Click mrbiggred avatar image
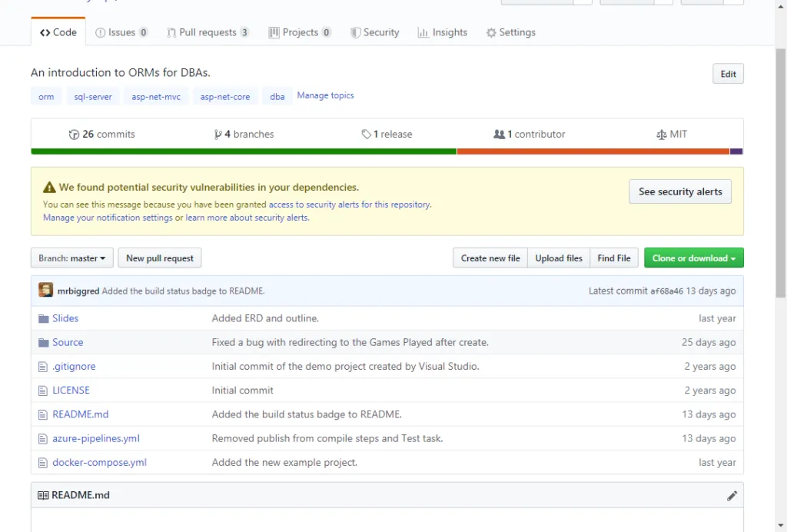 click(x=45, y=290)
